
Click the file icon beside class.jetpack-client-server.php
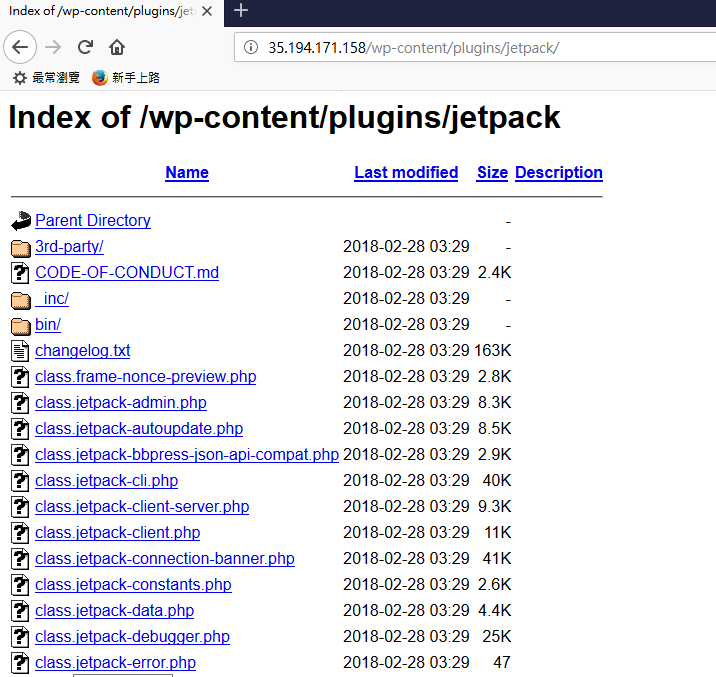point(20,507)
